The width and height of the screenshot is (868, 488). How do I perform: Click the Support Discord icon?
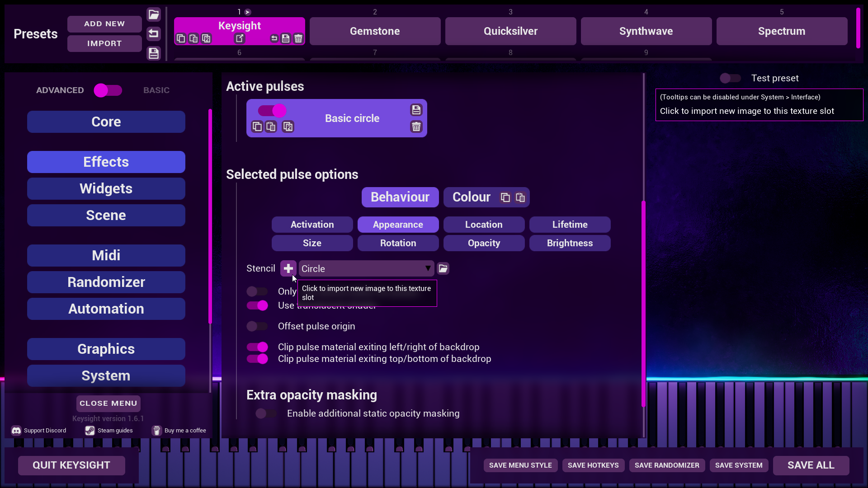pyautogui.click(x=16, y=431)
